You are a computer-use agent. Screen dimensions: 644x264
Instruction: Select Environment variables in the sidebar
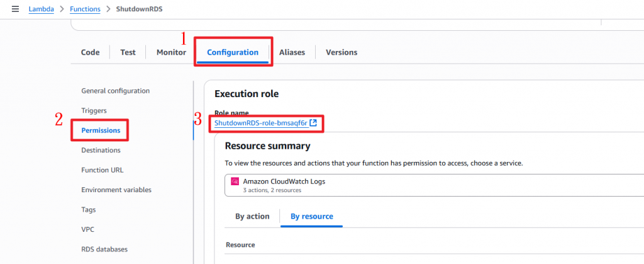(x=116, y=190)
